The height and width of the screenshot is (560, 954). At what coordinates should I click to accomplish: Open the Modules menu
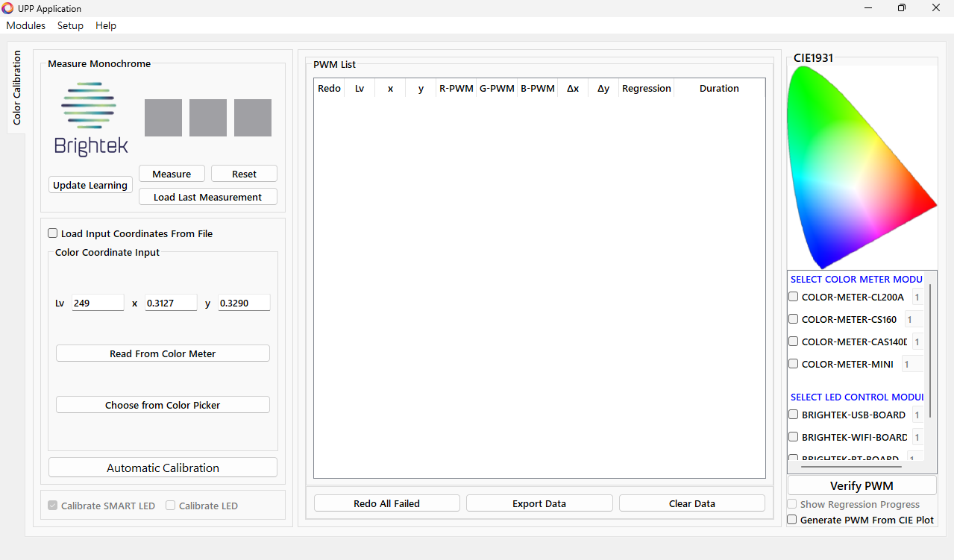click(x=26, y=25)
